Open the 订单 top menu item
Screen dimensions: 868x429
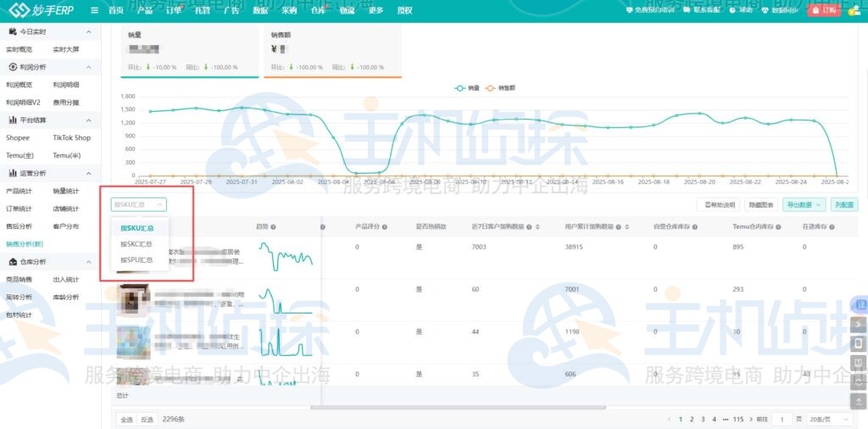[x=173, y=10]
